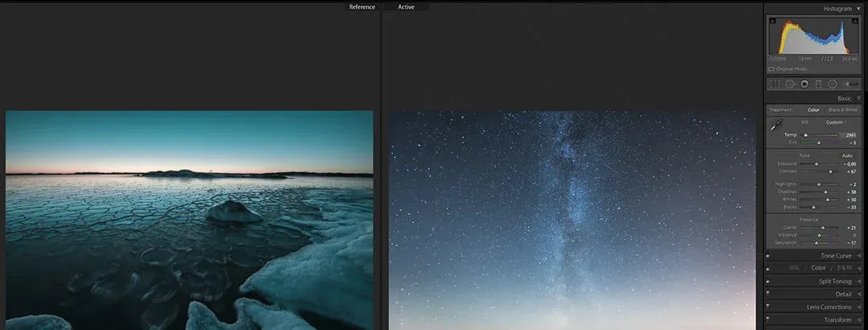Select the Spot Removal tool
This screenshot has width=868, height=330.
(x=790, y=84)
